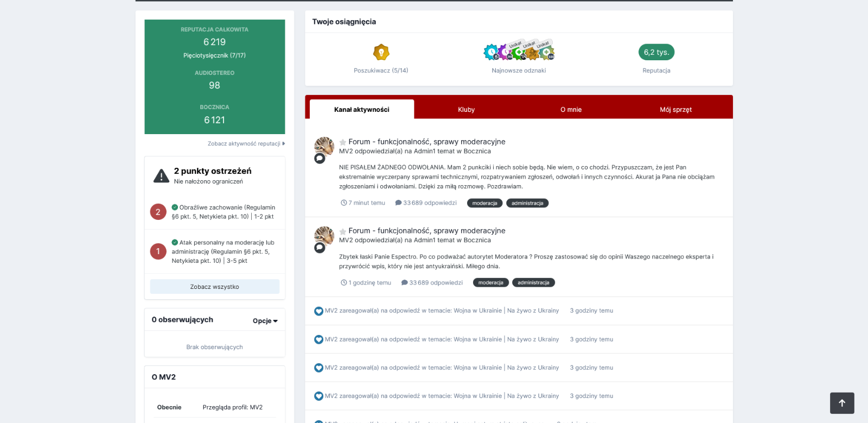Click the 7 minut temu timestamp

(367, 203)
